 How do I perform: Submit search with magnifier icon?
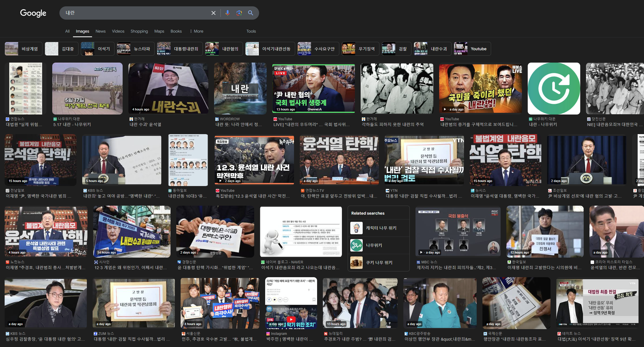[x=250, y=13]
